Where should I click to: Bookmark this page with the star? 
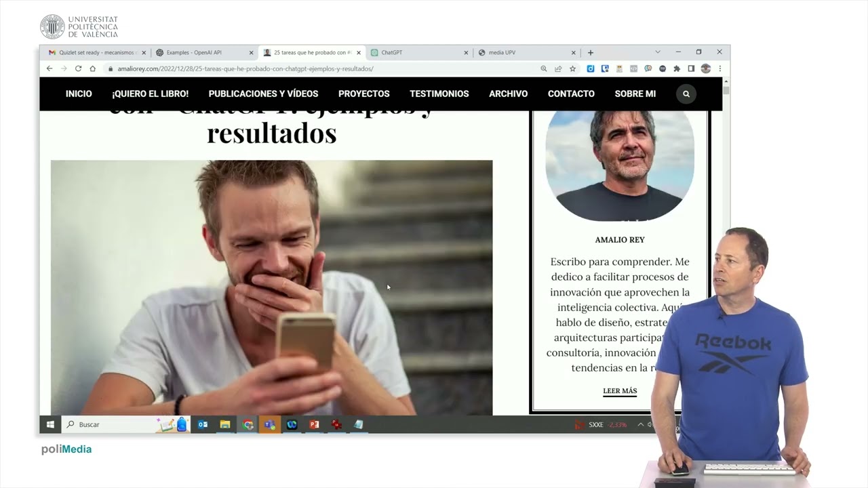click(x=572, y=68)
